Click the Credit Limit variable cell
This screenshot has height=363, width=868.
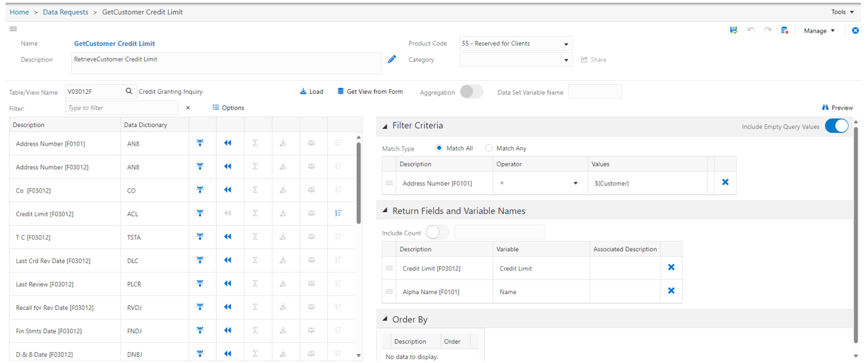coord(541,268)
